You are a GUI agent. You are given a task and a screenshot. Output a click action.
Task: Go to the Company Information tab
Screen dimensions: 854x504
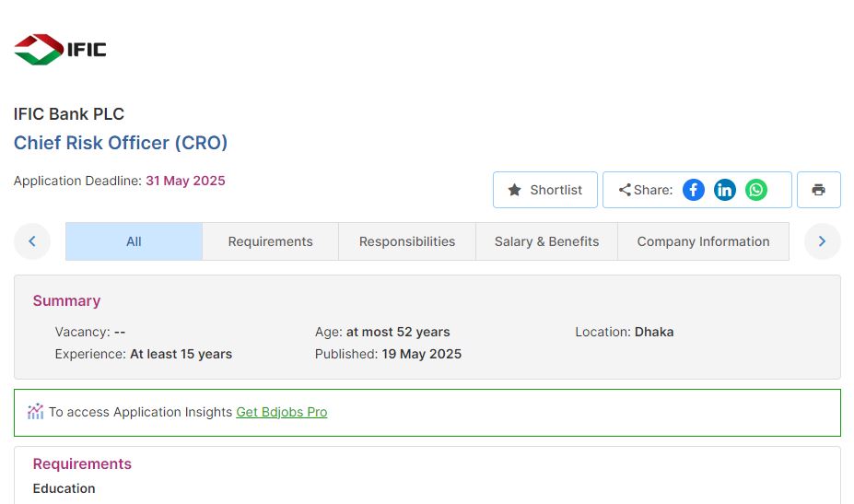(703, 241)
